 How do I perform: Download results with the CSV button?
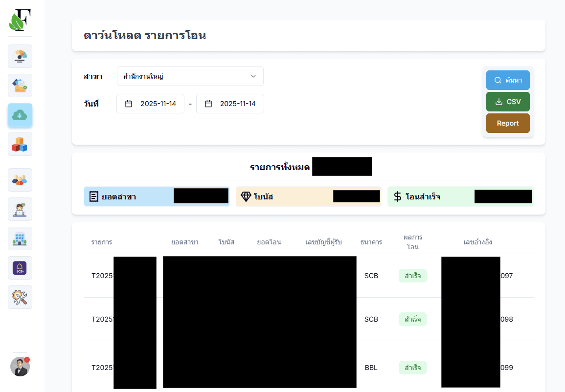(508, 102)
